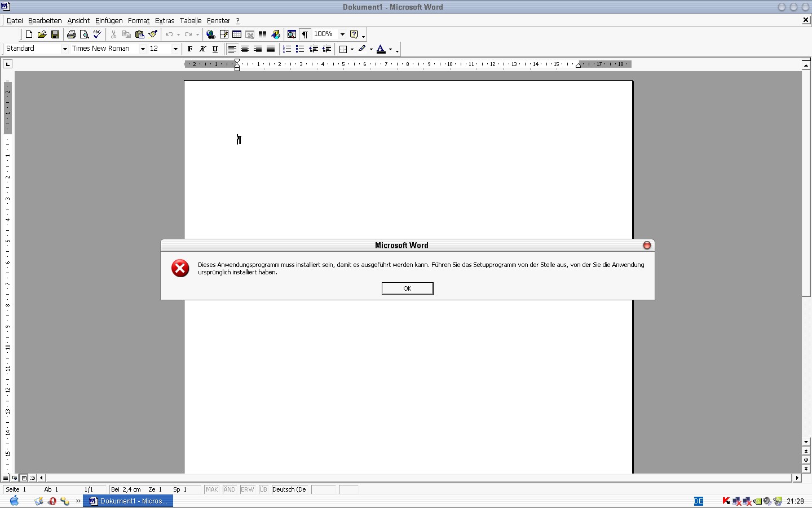Image resolution: width=812 pixels, height=508 pixels.
Task: Insert table icon
Action: (x=237, y=34)
